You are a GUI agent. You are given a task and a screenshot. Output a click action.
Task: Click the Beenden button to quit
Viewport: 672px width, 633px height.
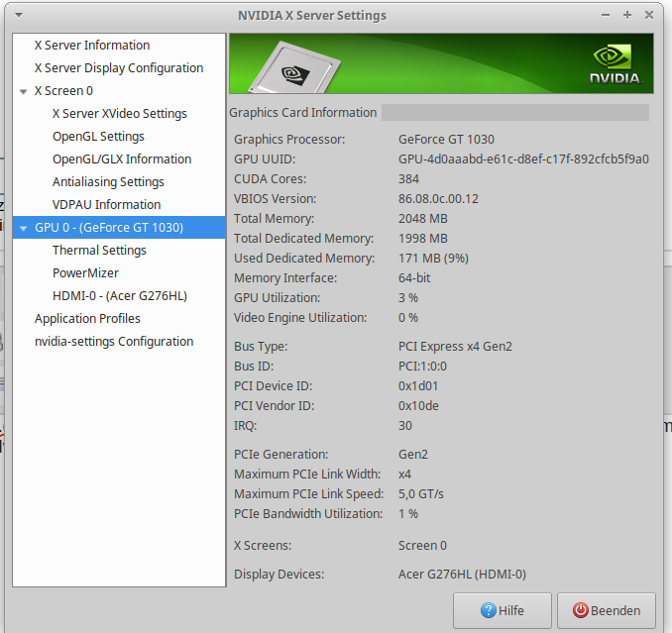tap(607, 610)
